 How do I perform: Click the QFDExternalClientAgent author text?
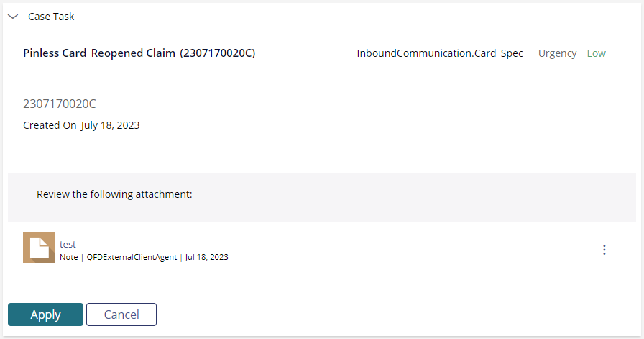tap(132, 257)
